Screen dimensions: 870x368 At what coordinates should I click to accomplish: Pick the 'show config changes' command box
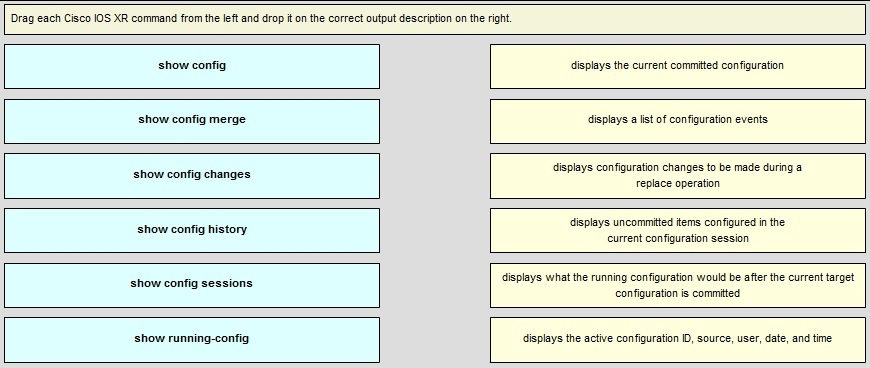click(x=192, y=175)
